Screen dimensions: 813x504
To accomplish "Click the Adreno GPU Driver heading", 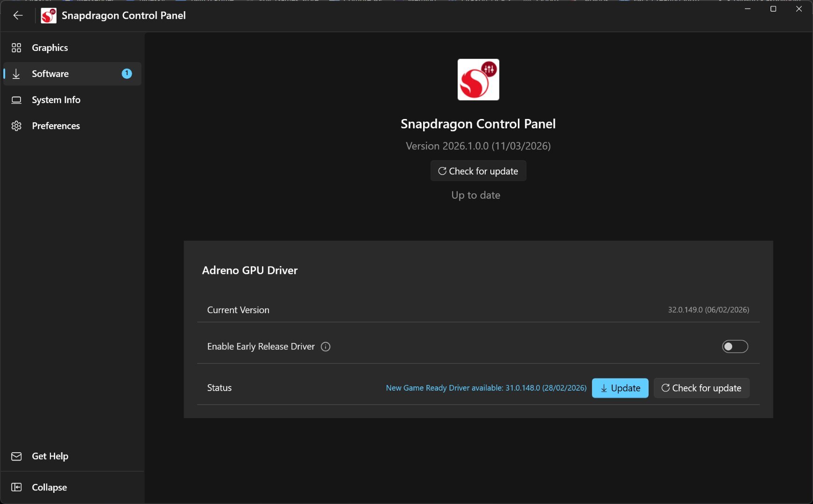I will tap(250, 270).
